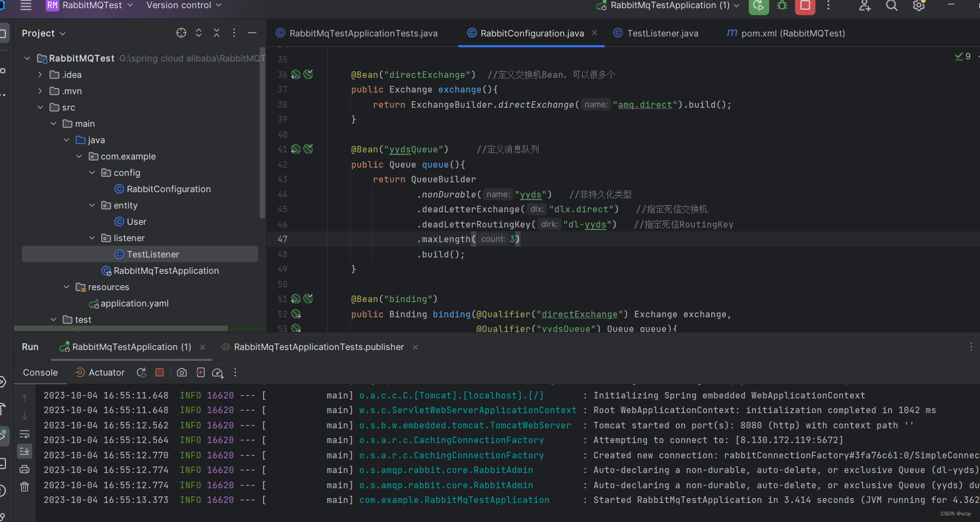Expand the .mvn folder
Viewport: 980px width, 522px height.
pyautogui.click(x=40, y=91)
